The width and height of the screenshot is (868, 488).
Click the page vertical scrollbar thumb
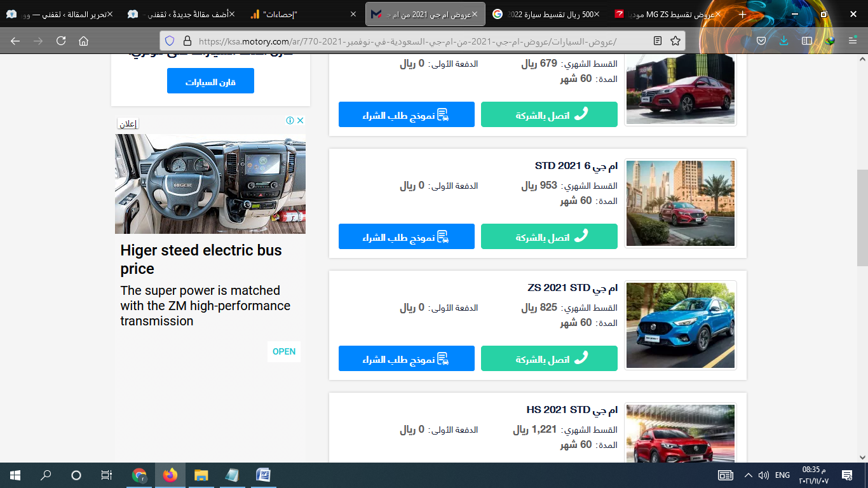(x=862, y=218)
